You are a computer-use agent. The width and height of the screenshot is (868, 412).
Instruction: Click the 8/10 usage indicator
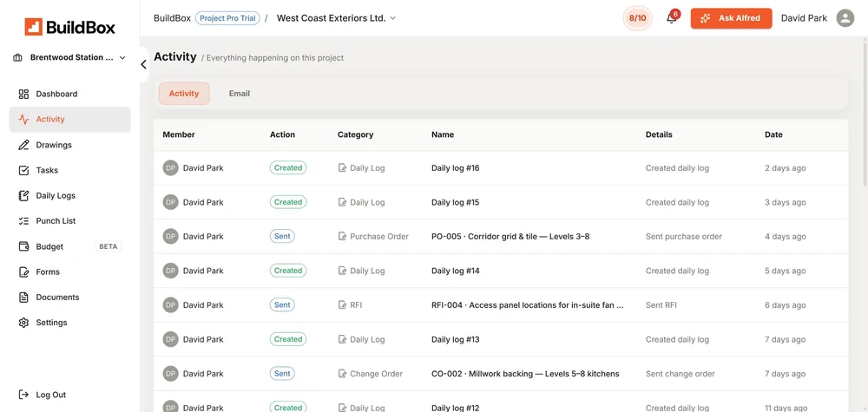point(637,18)
